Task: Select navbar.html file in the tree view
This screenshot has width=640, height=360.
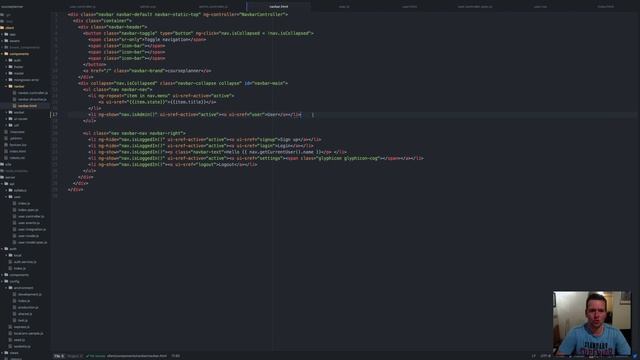Action: (x=27, y=106)
